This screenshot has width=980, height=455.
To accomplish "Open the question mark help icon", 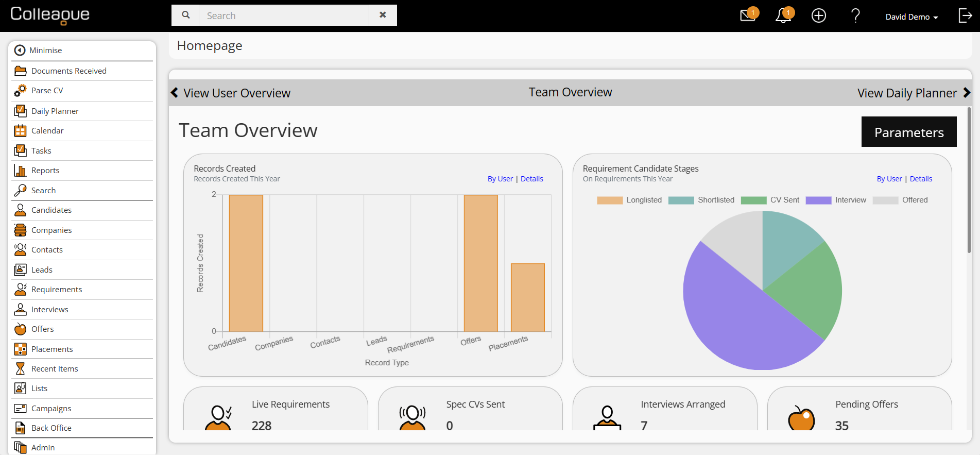I will (855, 15).
